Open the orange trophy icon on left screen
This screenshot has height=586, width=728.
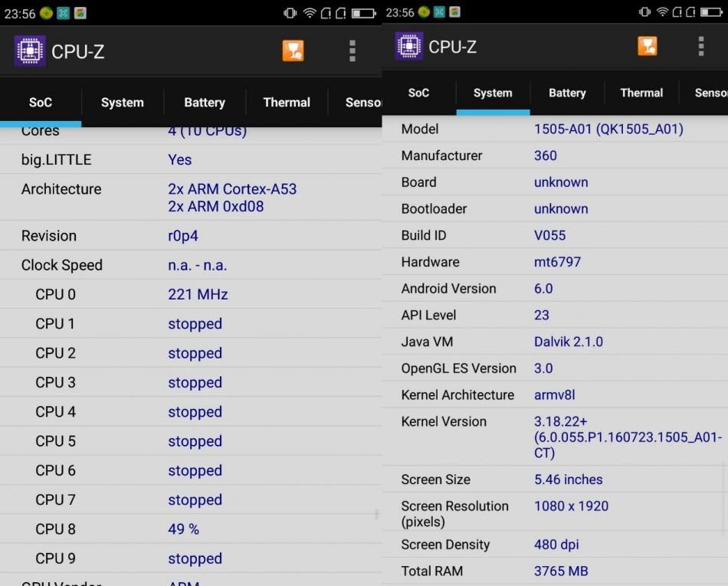click(x=293, y=51)
